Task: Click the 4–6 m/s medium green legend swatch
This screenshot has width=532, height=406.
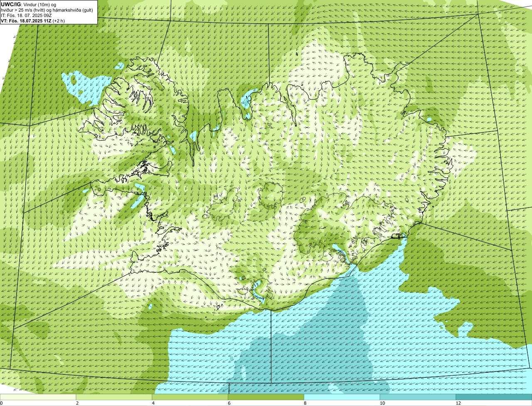Action: (x=190, y=397)
